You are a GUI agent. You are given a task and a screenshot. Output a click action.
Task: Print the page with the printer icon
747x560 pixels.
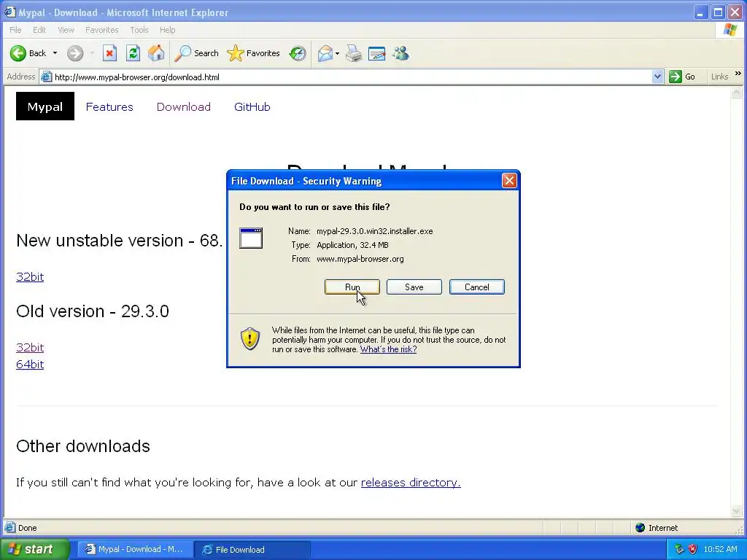pos(354,53)
